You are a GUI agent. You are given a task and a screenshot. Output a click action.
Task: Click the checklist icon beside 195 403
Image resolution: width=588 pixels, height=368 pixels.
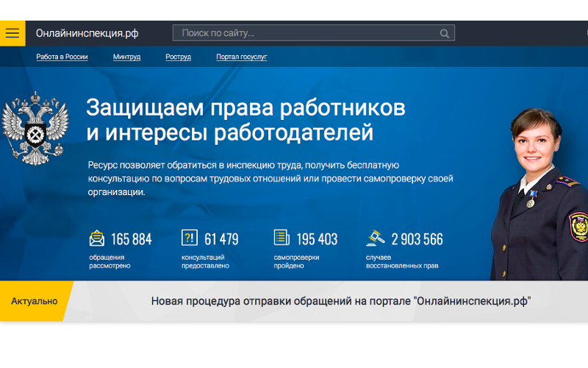[x=282, y=238]
